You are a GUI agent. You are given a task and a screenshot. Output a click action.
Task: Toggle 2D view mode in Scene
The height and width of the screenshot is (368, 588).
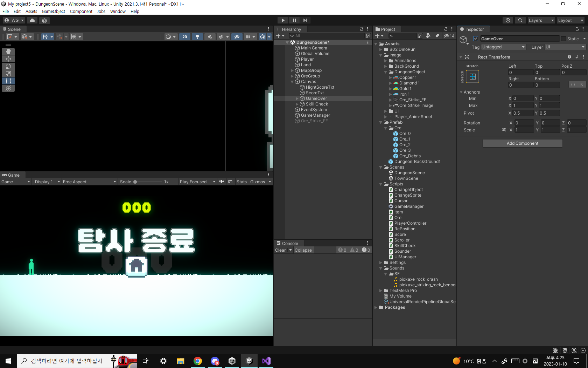click(x=185, y=37)
